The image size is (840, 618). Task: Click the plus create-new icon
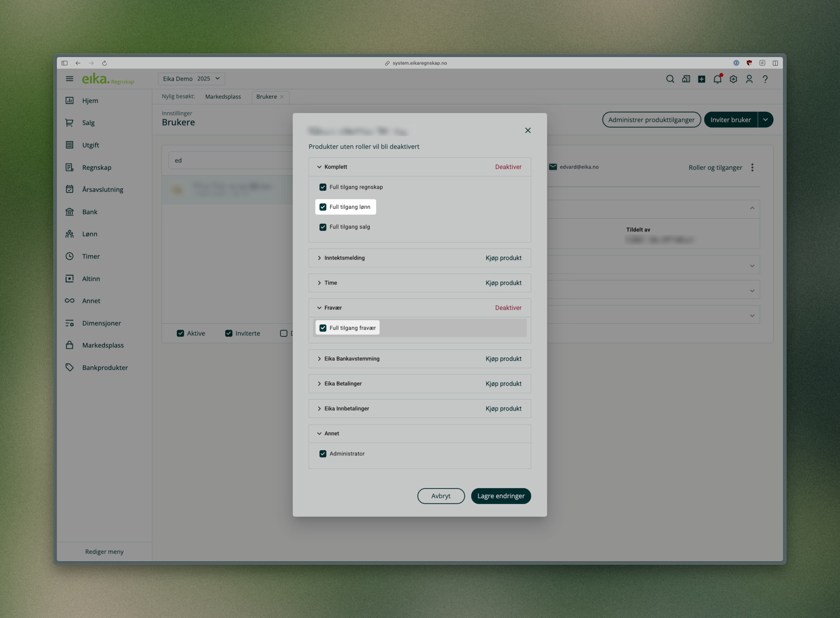coord(701,79)
